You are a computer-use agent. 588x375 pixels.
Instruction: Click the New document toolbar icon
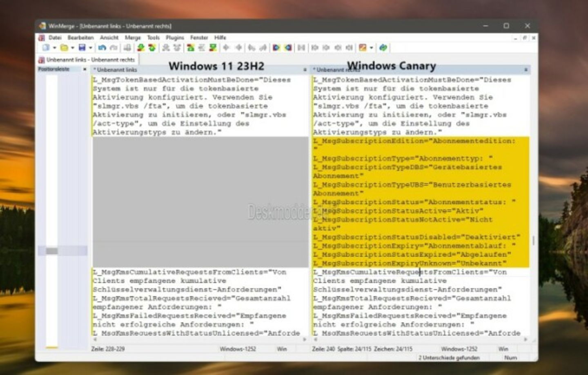[x=46, y=48]
